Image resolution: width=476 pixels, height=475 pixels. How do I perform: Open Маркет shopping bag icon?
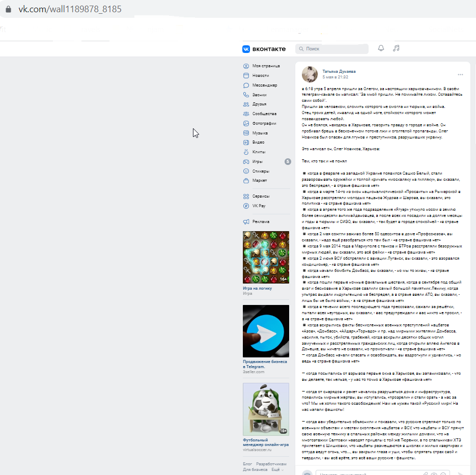tap(246, 181)
